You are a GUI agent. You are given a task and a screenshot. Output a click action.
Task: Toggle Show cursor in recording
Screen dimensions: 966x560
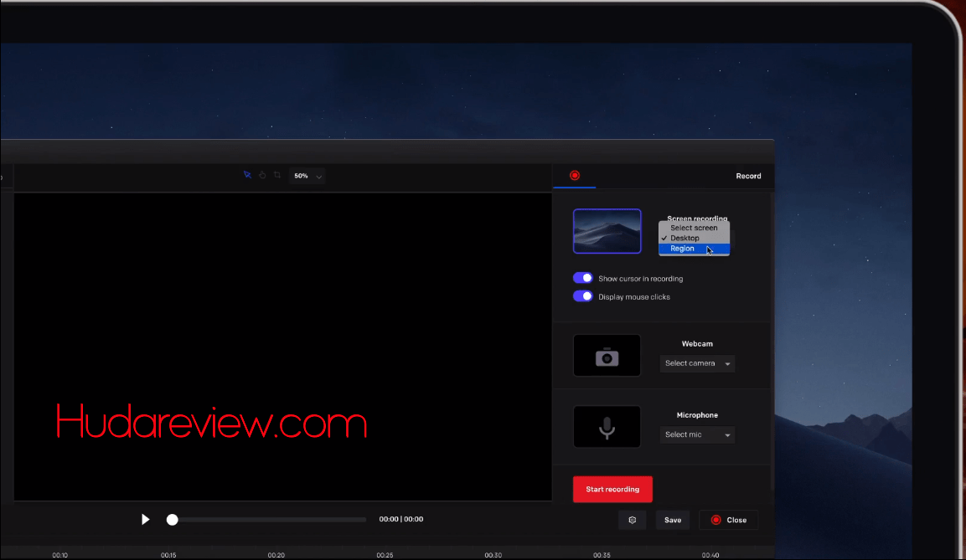point(583,278)
